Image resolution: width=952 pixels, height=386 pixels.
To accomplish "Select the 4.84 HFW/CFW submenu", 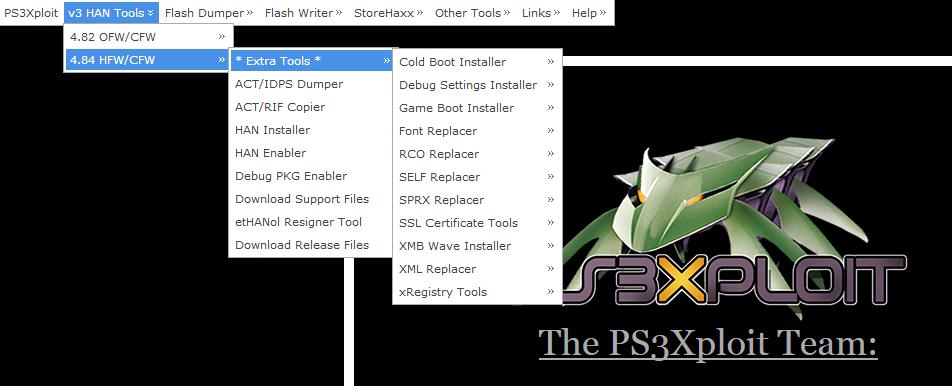I will [x=148, y=59].
